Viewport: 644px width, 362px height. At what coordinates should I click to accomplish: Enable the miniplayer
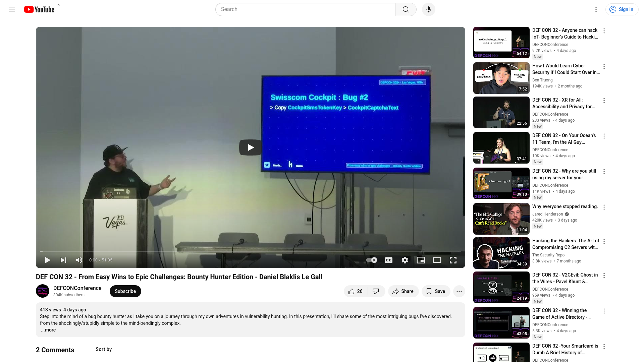point(421,260)
